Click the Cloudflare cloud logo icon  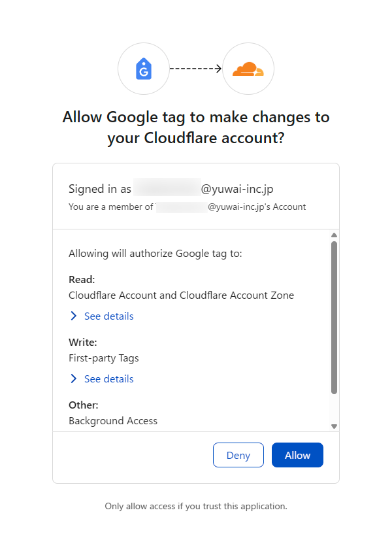248,69
